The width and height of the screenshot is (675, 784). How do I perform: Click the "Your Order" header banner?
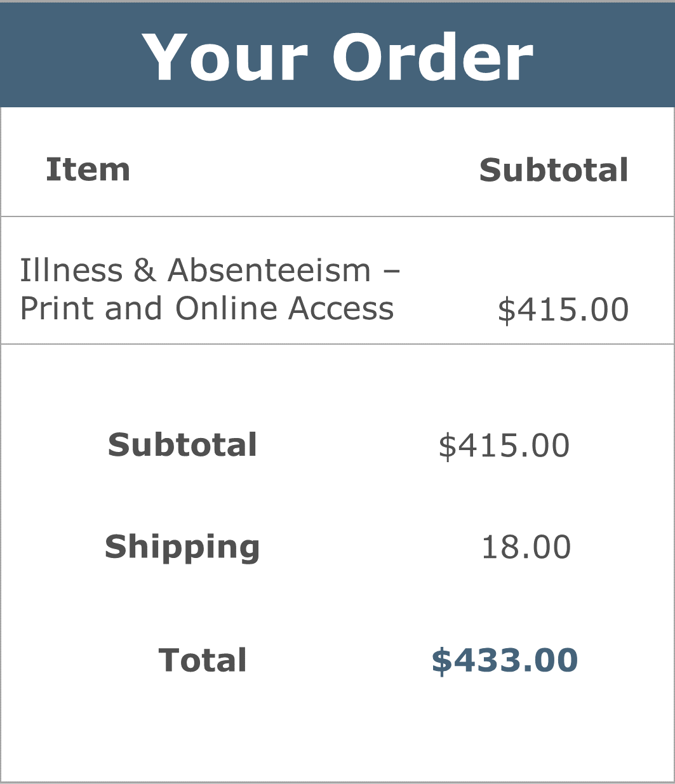(x=337, y=55)
